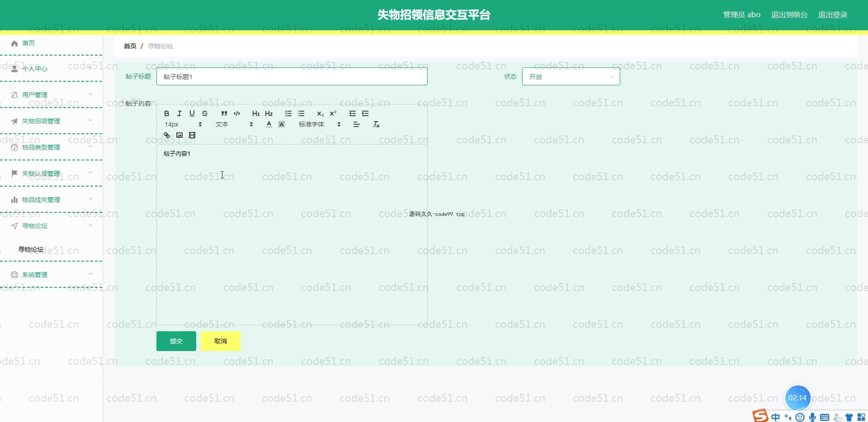Expand the 物品挂失管理 sidebar menu
Screen dimensions: 868x422
pyautogui.click(x=51, y=200)
